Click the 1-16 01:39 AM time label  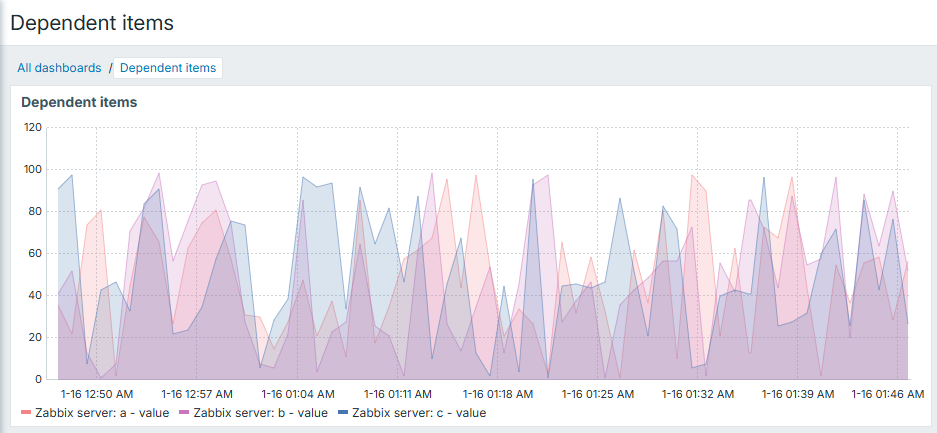tap(797, 395)
